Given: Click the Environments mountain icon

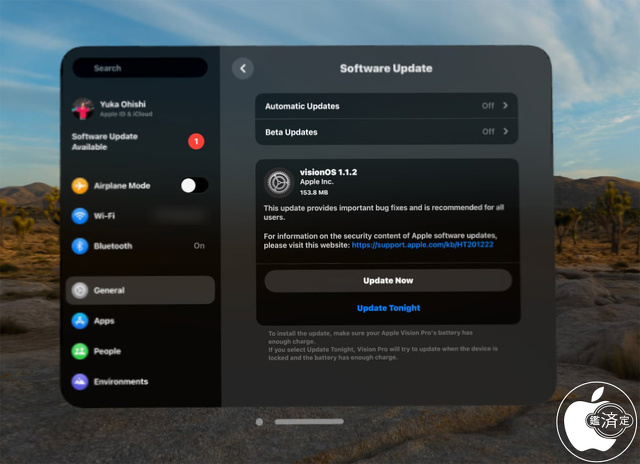Looking at the screenshot, I should click(x=80, y=382).
